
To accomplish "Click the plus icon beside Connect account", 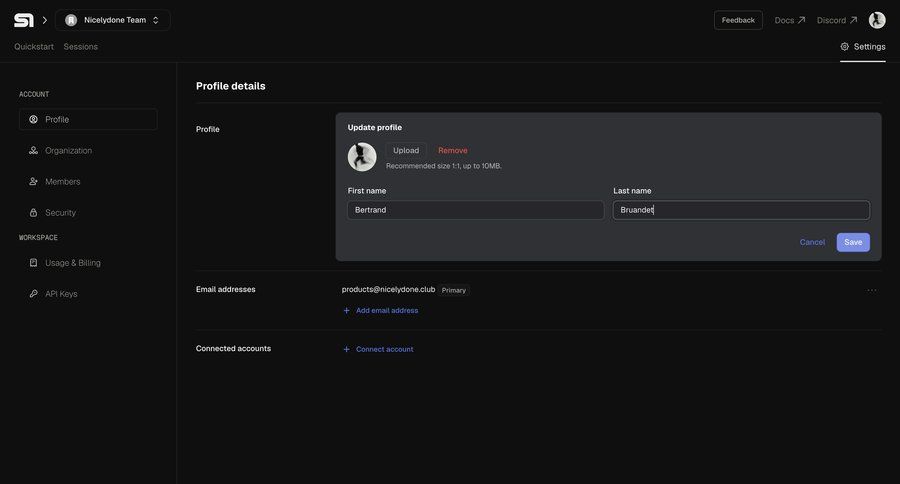I will pos(346,349).
